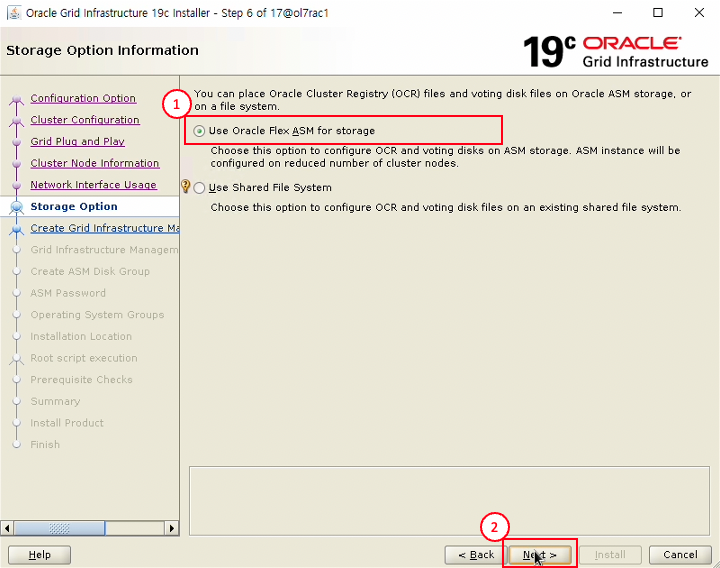This screenshot has width=720, height=568.
Task: Click the disabled Install button
Action: pos(610,555)
